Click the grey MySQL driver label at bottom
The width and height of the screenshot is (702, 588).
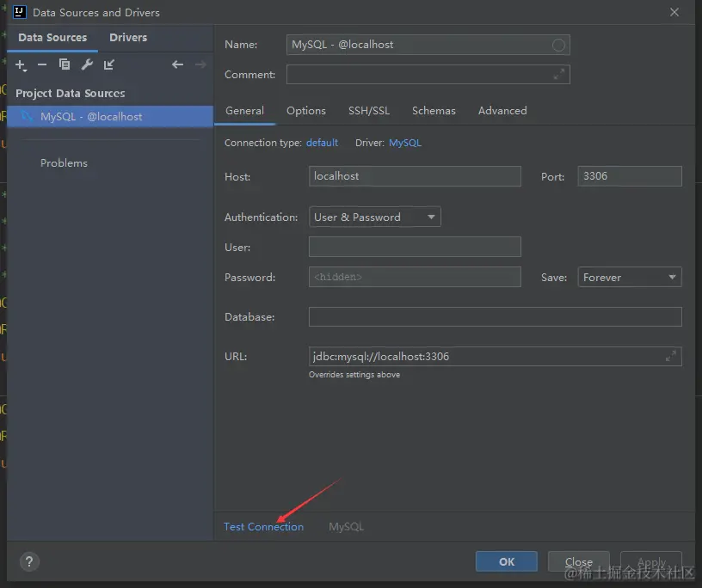pyautogui.click(x=346, y=527)
